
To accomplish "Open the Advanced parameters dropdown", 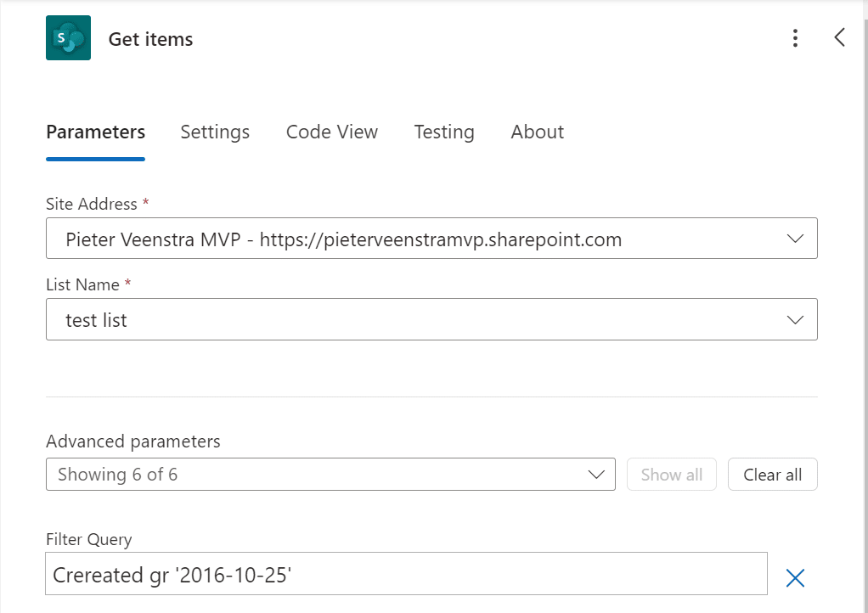I will tap(330, 474).
